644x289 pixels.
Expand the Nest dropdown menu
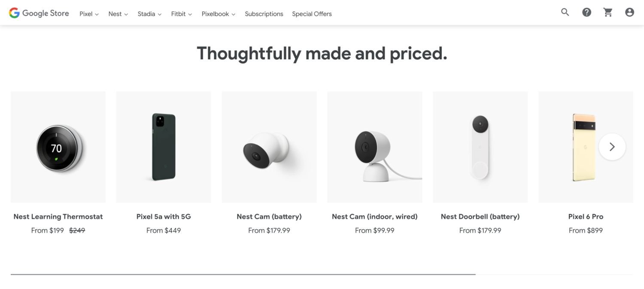pyautogui.click(x=118, y=14)
